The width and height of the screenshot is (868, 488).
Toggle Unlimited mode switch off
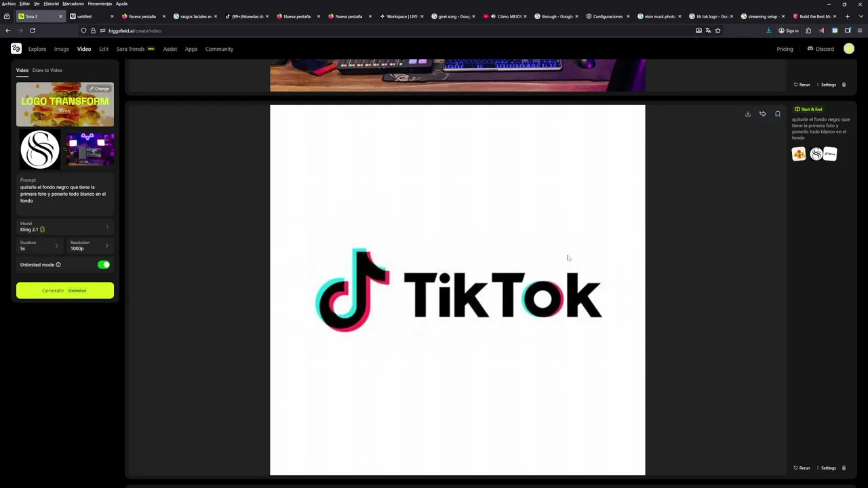pyautogui.click(x=104, y=265)
